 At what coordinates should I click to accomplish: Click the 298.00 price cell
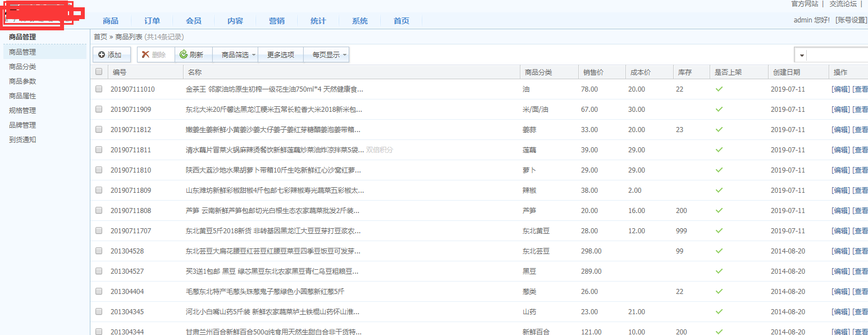pos(591,251)
